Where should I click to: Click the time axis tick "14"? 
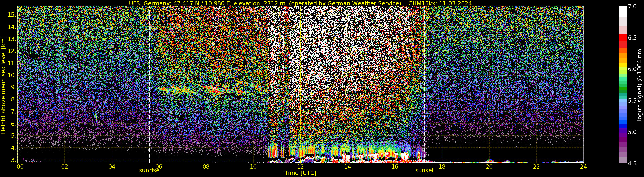347,166
